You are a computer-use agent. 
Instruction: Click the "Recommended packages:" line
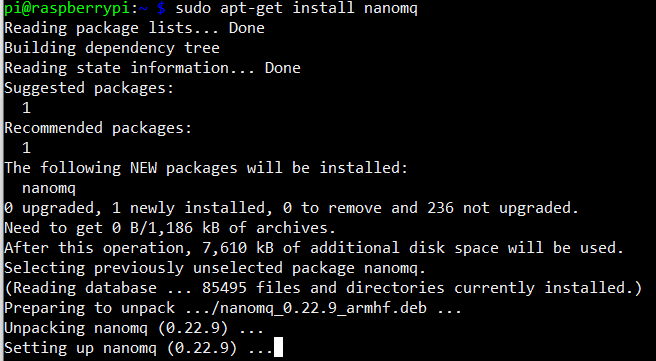pos(98,128)
